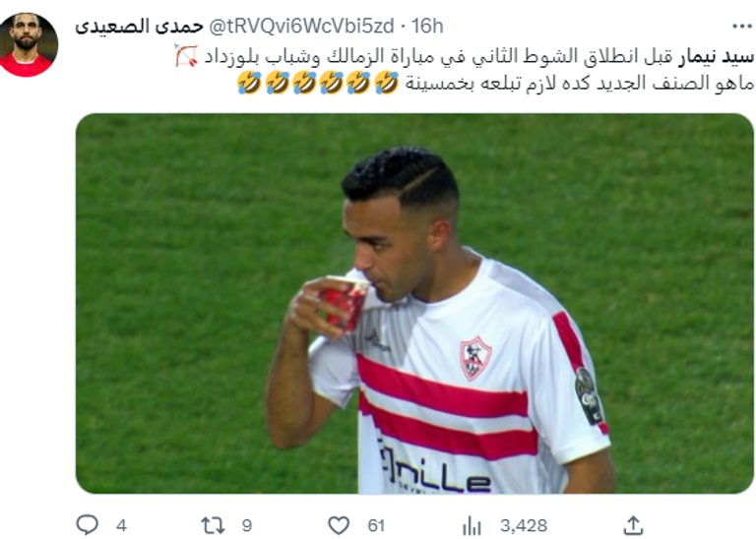Open the attached football player photo
This screenshot has height=539, width=756.
click(414, 304)
